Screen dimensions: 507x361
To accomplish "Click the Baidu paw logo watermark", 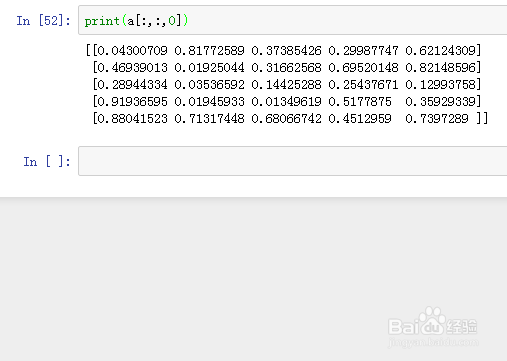I will (432, 321).
